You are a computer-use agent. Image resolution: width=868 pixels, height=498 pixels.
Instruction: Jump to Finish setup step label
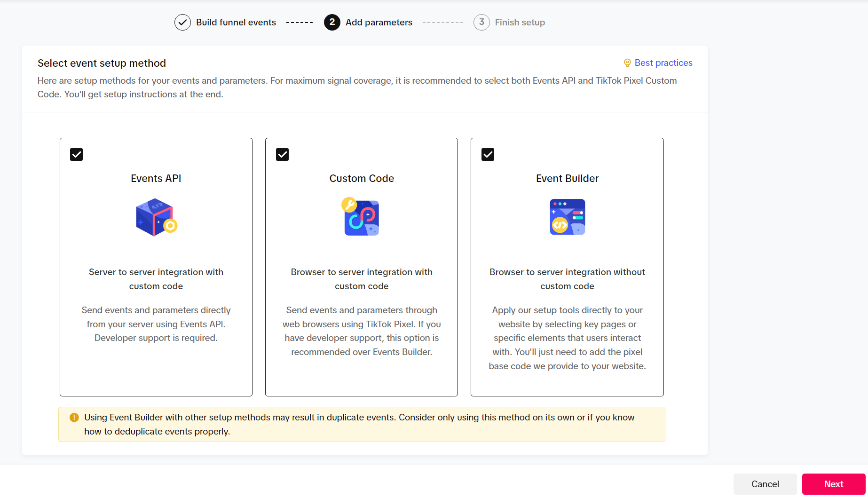520,22
